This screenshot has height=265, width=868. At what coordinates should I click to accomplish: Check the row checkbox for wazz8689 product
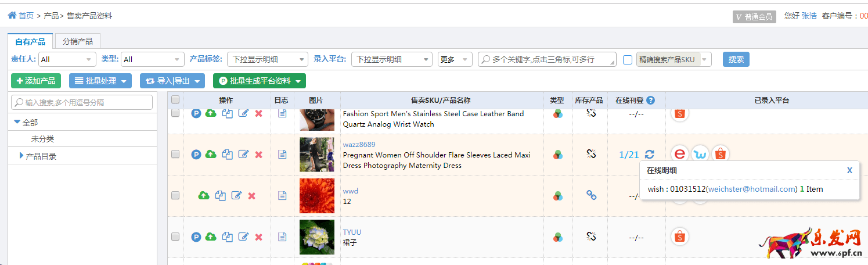[175, 155]
